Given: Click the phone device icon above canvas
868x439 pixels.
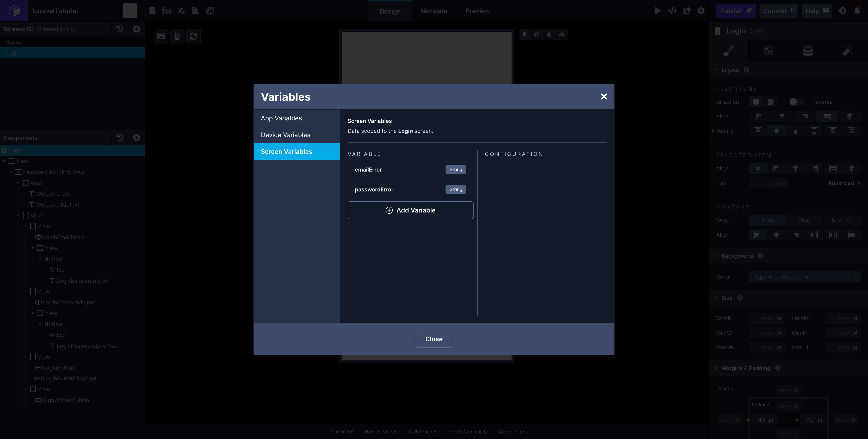Looking at the screenshot, I should click(177, 36).
